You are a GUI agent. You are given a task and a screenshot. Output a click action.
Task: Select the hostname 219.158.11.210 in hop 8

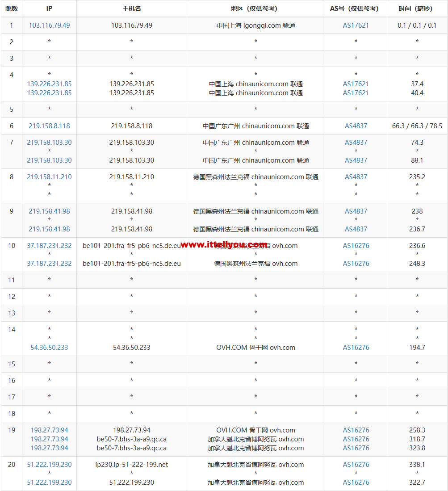click(x=131, y=176)
